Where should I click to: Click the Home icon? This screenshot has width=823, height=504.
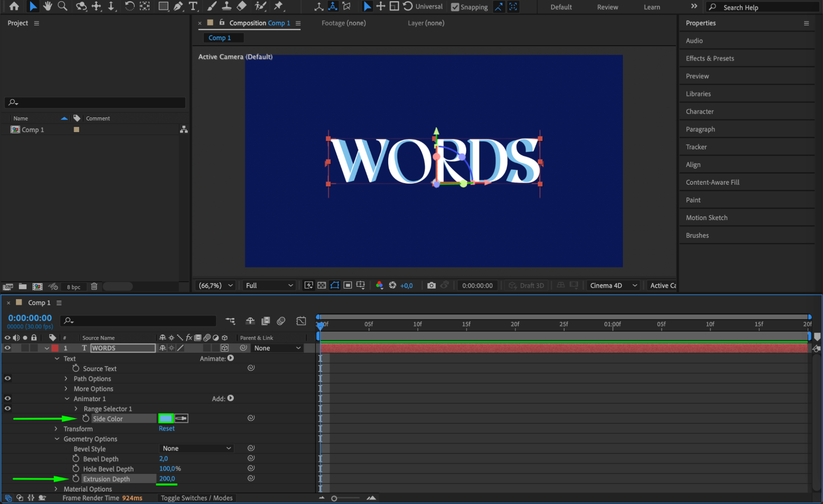pyautogui.click(x=14, y=6)
